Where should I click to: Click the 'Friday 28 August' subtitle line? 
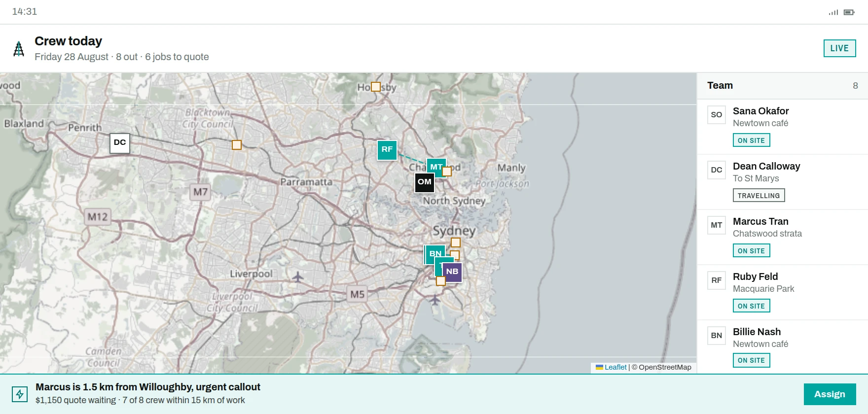tap(122, 57)
